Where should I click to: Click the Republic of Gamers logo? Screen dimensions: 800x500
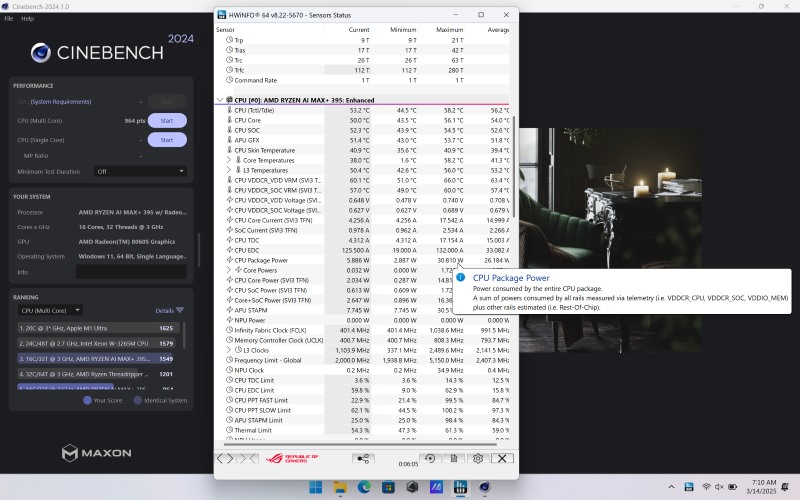pos(292,458)
